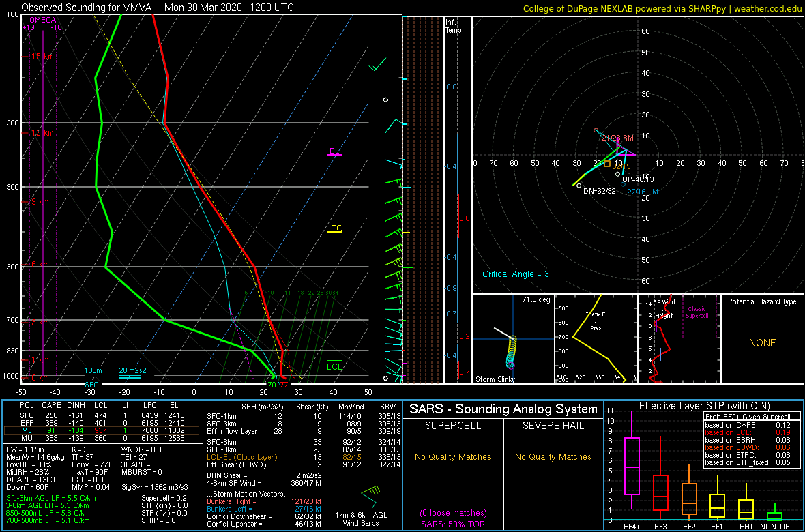Click the 'based on STP_fixed: 0.05' row

746,464
